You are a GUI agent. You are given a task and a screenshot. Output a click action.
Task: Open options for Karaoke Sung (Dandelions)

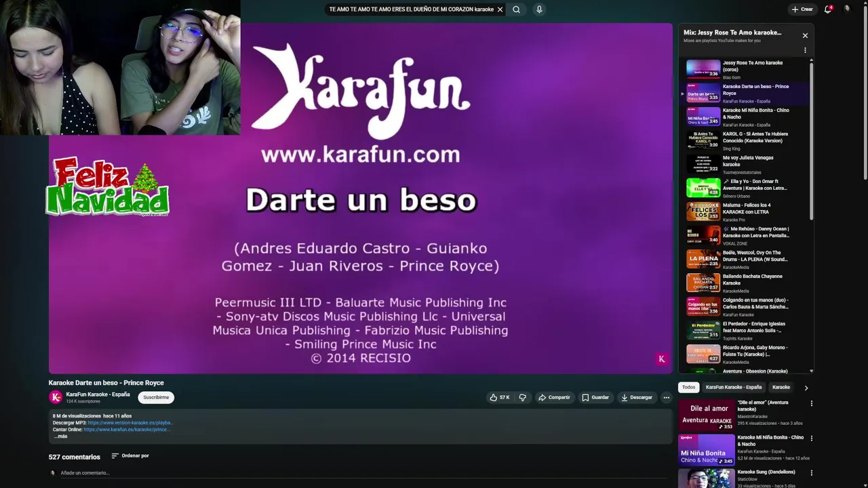(811, 472)
